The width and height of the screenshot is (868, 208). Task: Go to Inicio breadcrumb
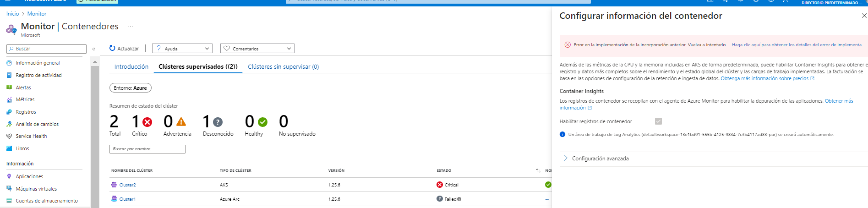(13, 14)
